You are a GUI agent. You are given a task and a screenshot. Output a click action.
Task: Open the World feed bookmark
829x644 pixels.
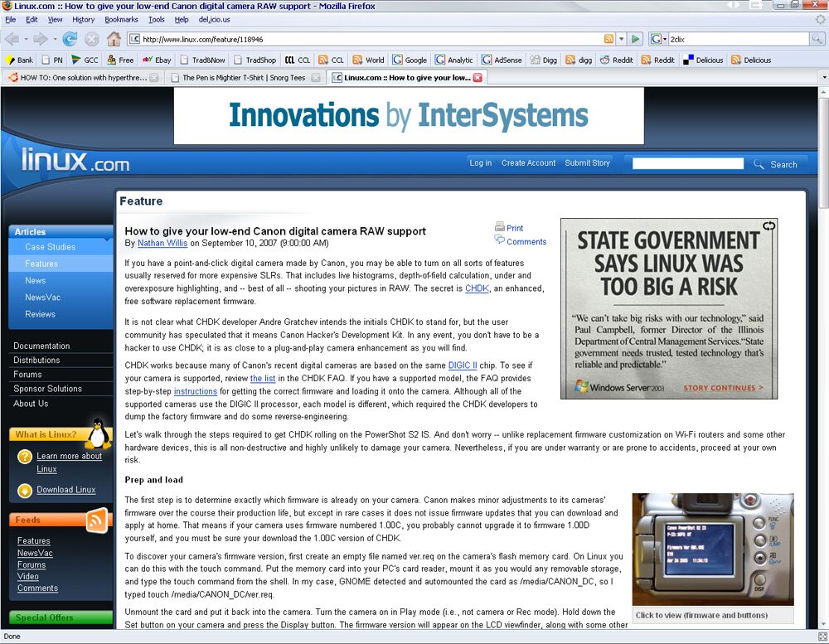click(x=369, y=60)
